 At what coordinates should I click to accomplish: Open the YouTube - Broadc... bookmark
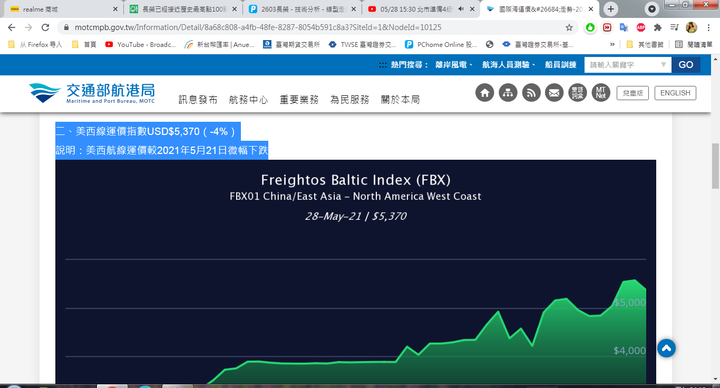(x=141, y=45)
